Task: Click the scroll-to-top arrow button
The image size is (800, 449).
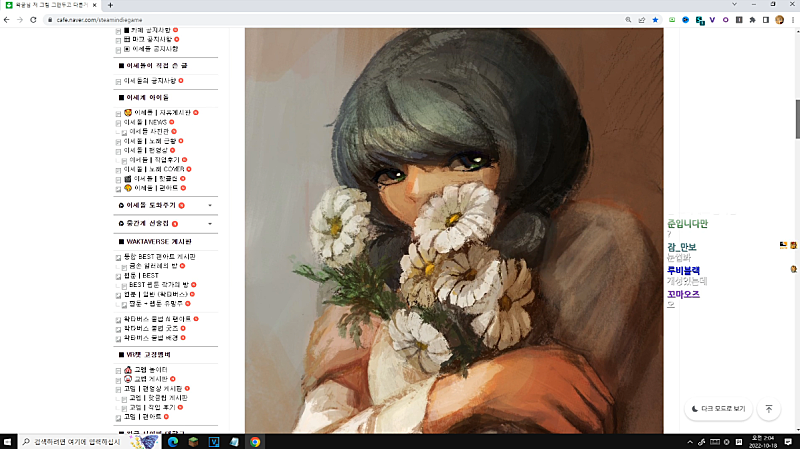Action: click(769, 409)
